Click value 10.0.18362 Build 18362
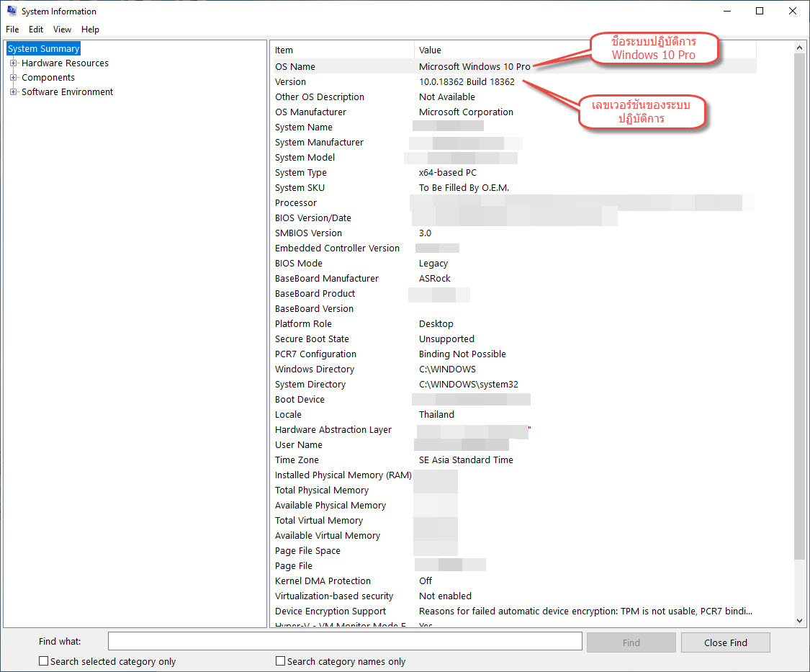The image size is (810, 672). tap(467, 81)
